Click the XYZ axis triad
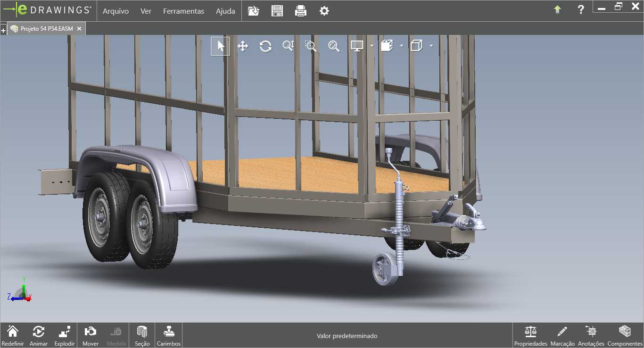 point(20,290)
